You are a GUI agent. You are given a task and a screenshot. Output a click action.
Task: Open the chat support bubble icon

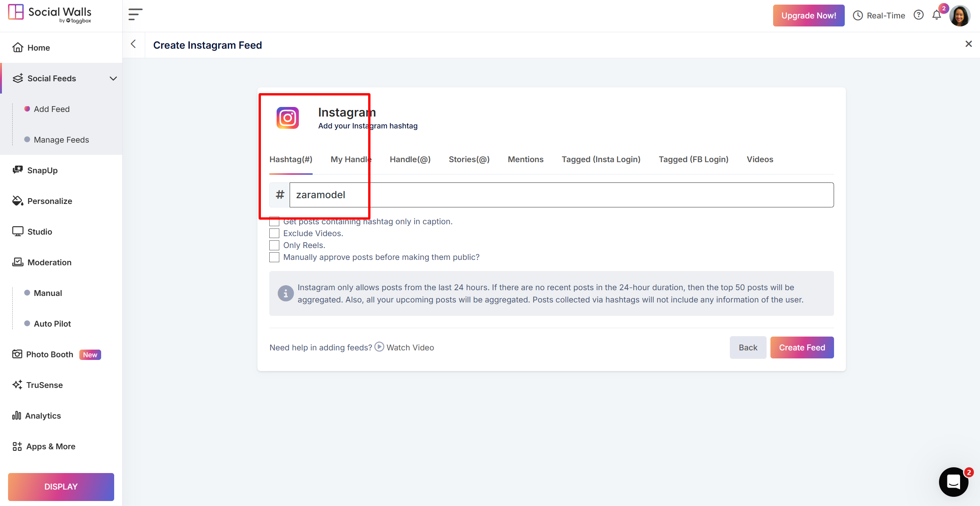954,482
